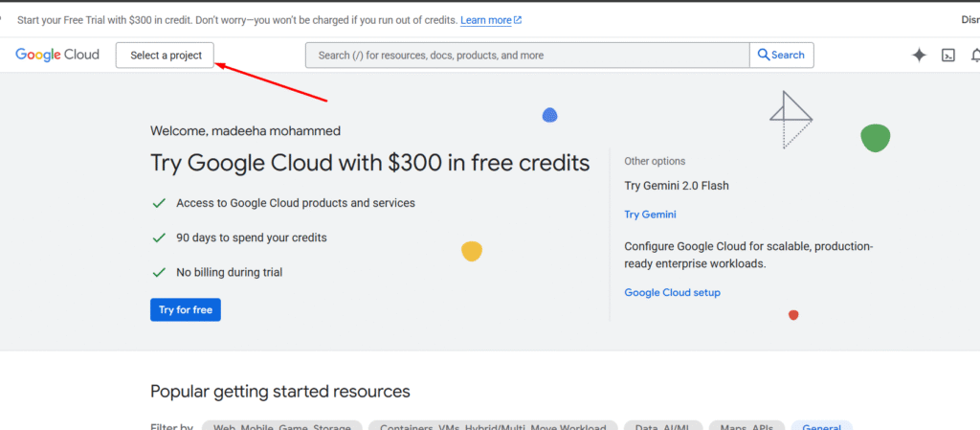This screenshot has width=980, height=430.
Task: Open the Try Gemini link
Action: tap(650, 215)
